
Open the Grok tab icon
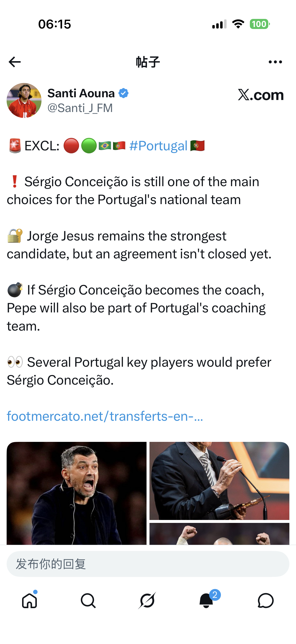pyautogui.click(x=147, y=601)
